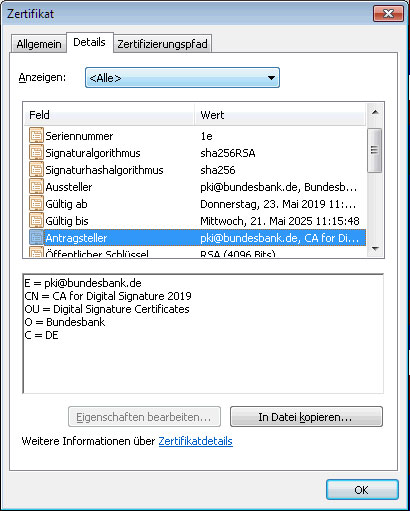Open the Zertifizierungspfad tab

162,44
